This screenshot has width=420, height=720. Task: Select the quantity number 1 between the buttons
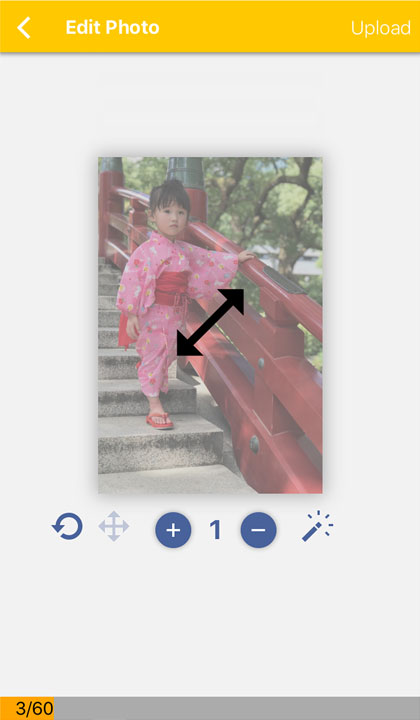coord(216,529)
